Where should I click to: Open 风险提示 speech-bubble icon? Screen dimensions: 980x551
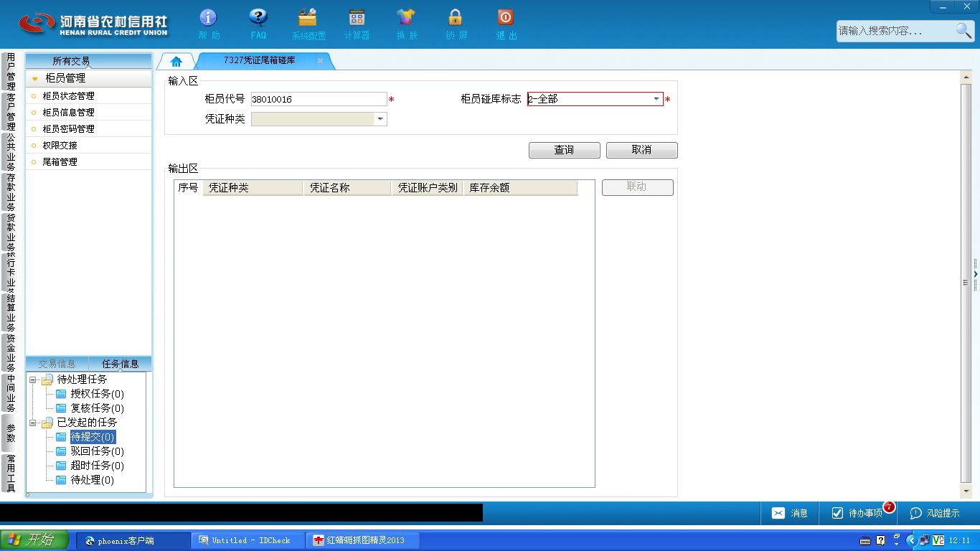(915, 513)
